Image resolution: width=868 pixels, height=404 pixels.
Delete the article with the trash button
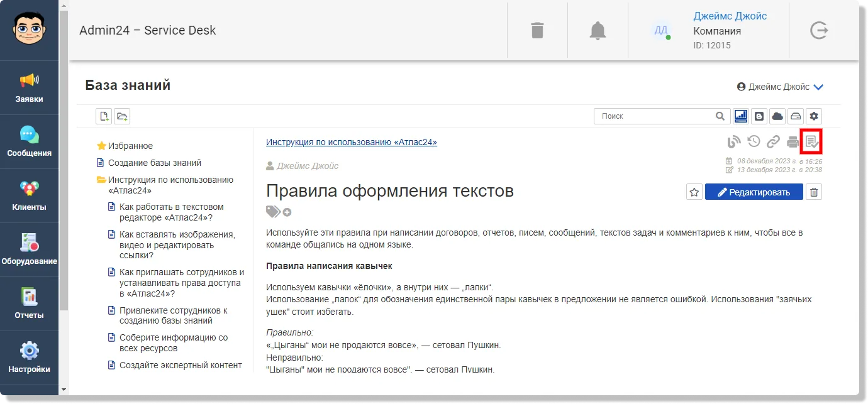(x=814, y=192)
